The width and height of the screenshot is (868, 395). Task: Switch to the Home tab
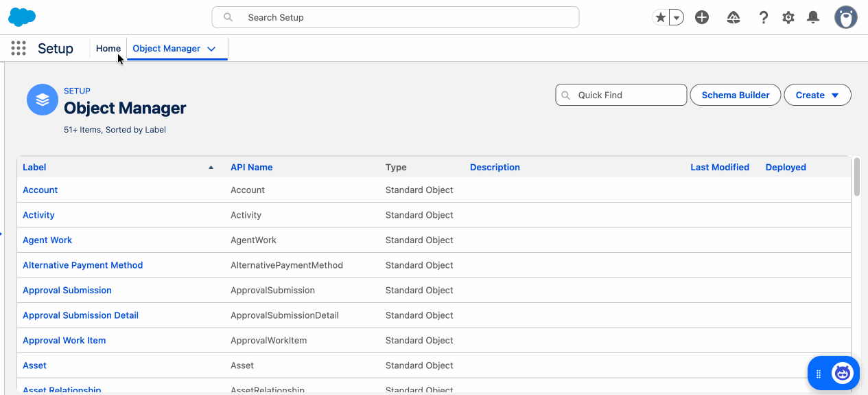coord(108,48)
